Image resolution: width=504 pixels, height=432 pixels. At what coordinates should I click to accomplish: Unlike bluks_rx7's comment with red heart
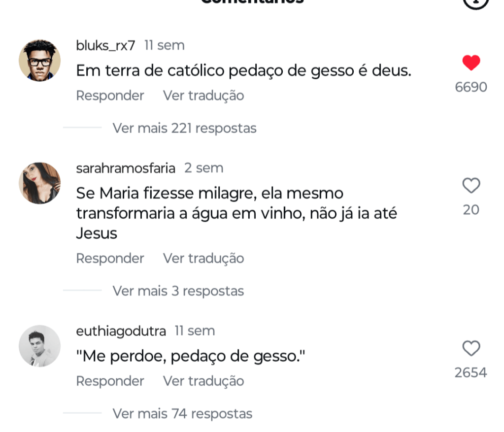(471, 63)
